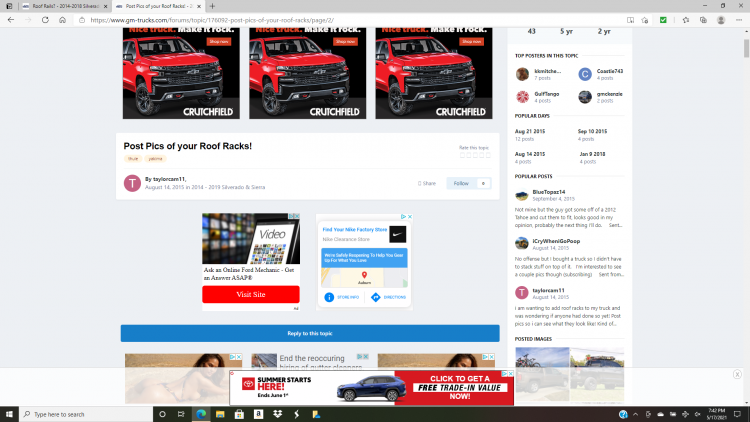Screen dimensions: 750x422
Task: Open ICryWhenIGoPoop popular post
Action: tap(556, 241)
